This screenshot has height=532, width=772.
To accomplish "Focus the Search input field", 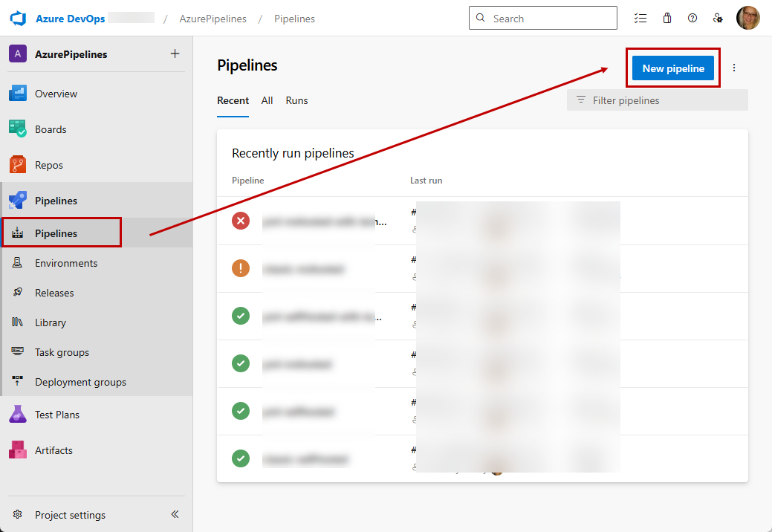I will [543, 19].
